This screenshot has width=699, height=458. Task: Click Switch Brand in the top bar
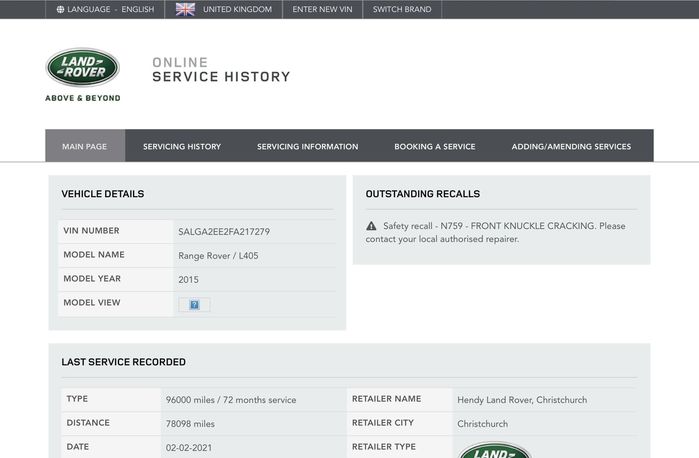pos(402,9)
